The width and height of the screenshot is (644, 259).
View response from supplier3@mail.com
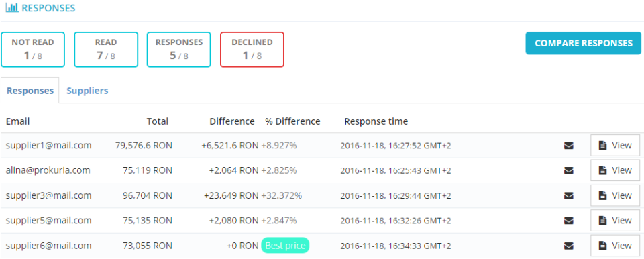615,195
